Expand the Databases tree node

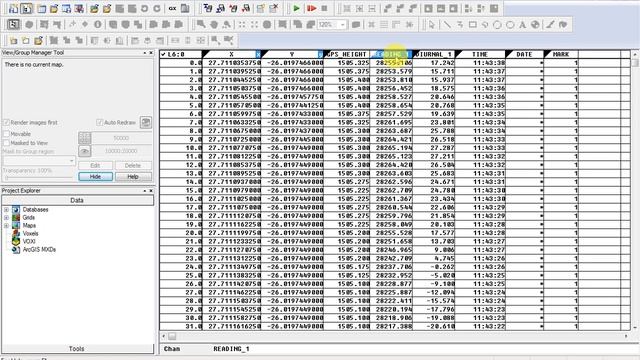click(x=6, y=209)
